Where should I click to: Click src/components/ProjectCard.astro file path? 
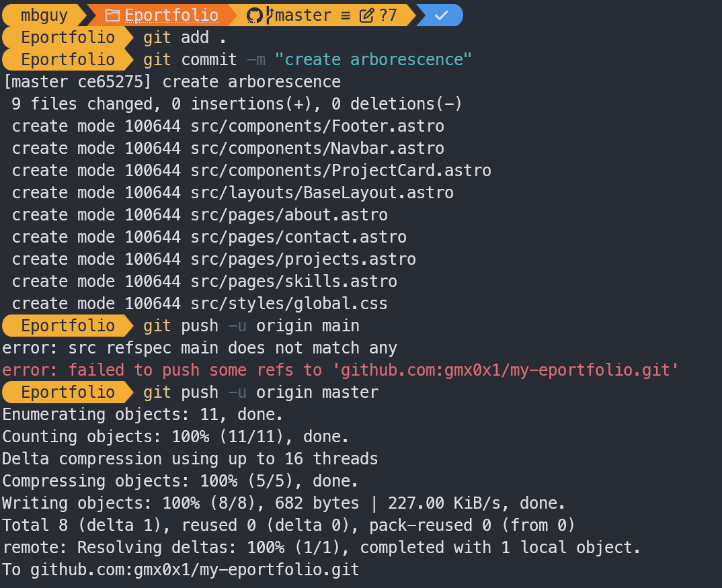click(x=341, y=171)
